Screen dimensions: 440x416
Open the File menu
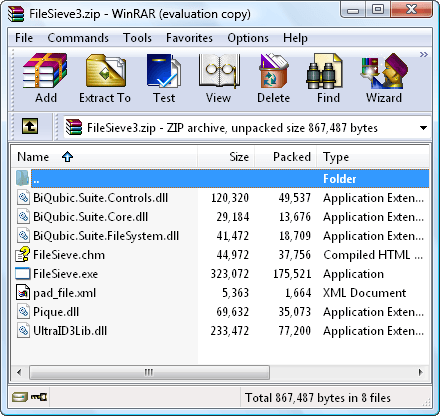24,38
